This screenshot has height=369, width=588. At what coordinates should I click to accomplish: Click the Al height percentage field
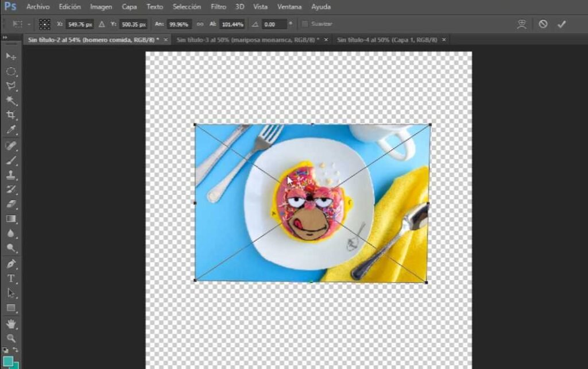coord(233,24)
